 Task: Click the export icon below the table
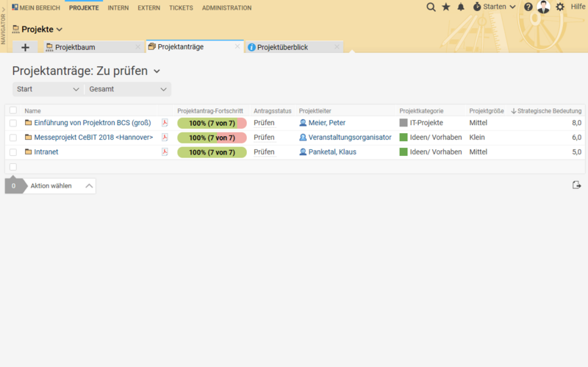tap(577, 185)
